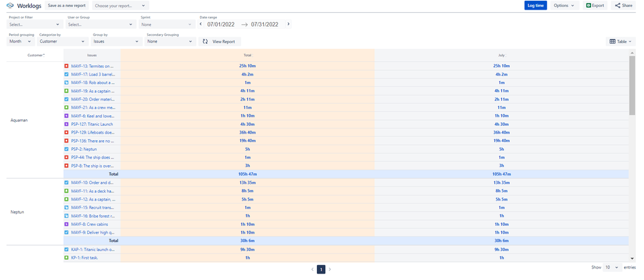This screenshot has width=644, height=280.
Task: Click the subtask icon for MAYF-18
Action: 66,83
